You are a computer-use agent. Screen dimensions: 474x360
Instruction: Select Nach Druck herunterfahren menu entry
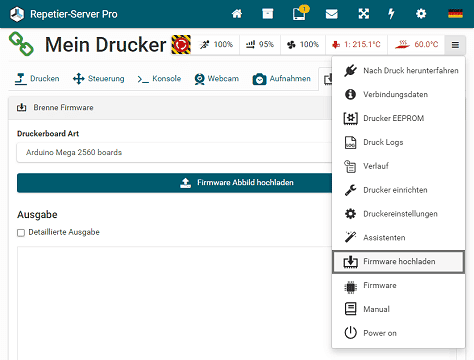(398, 71)
